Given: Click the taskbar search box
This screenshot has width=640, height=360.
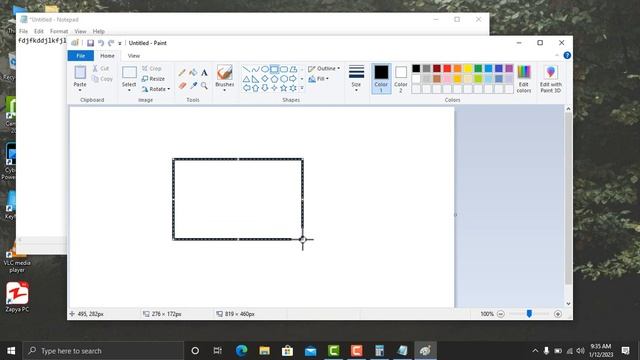Looking at the screenshot, I should click(x=103, y=351).
